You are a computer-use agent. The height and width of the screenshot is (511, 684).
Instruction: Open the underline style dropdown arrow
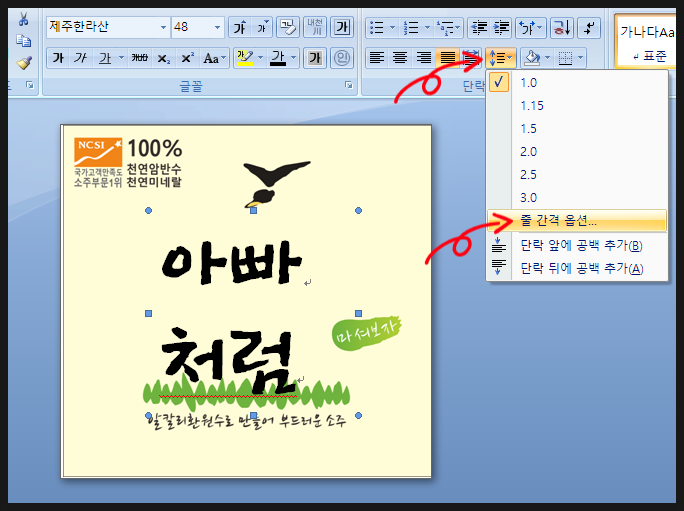coord(121,58)
